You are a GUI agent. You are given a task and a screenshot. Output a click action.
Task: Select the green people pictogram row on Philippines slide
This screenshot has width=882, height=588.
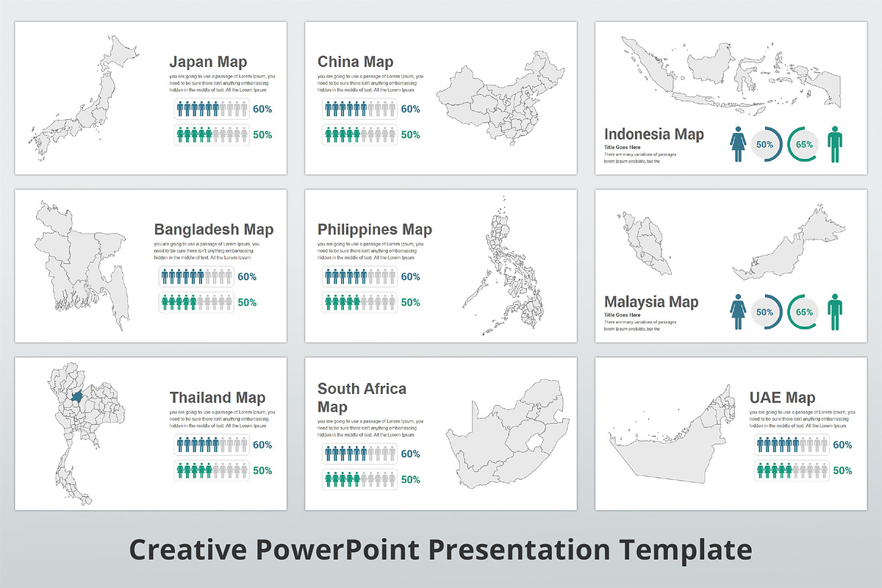360,303
